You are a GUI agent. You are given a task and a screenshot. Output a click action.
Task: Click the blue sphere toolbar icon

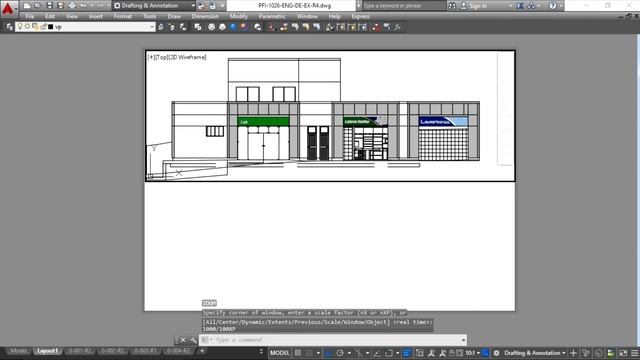pos(233,27)
